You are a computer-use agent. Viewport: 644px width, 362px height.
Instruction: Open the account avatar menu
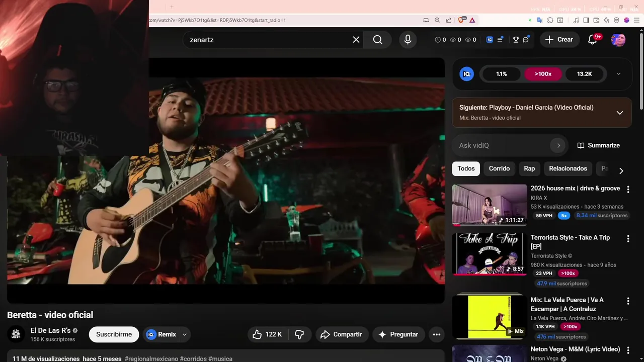(618, 40)
